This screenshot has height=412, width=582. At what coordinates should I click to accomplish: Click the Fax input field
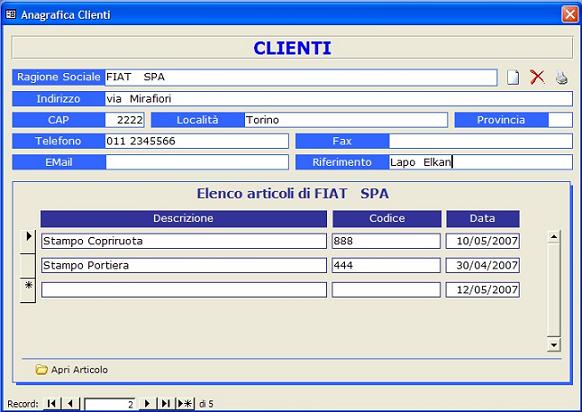click(x=481, y=141)
